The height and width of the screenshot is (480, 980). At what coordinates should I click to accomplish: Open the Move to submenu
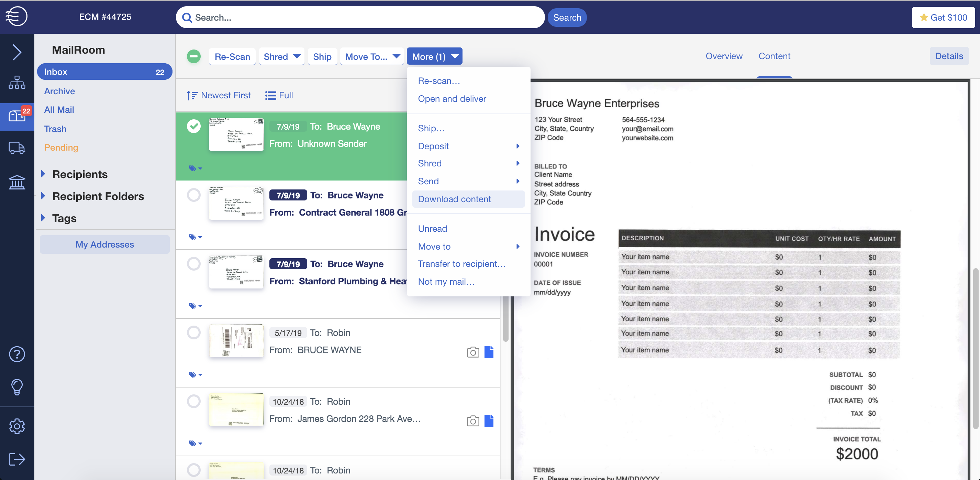click(x=469, y=247)
